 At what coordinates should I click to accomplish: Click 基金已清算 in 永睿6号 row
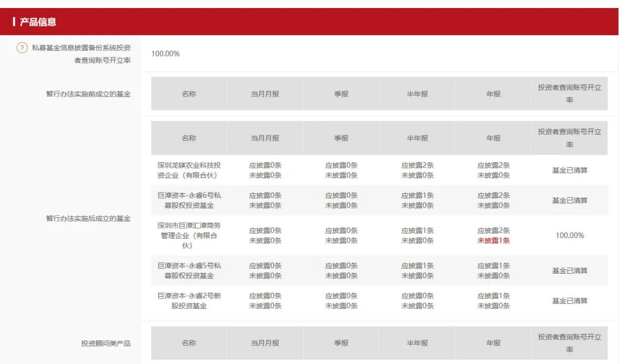569,201
